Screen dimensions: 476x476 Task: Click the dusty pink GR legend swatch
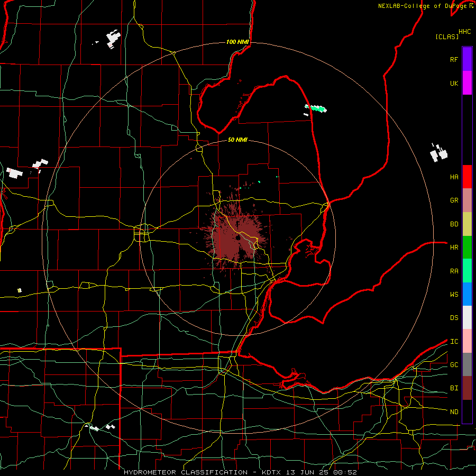[467, 200]
